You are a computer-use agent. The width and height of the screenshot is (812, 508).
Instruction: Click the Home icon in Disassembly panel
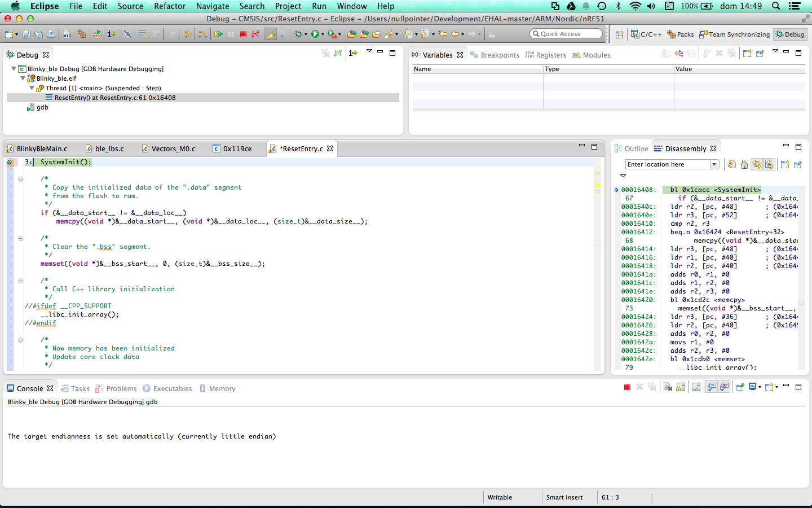(744, 164)
